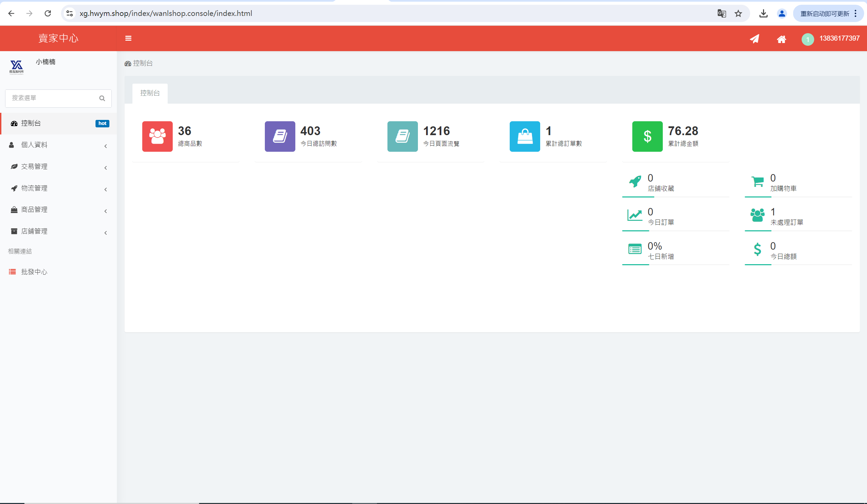Click the purple 今日總訪問數 book icon

click(280, 136)
